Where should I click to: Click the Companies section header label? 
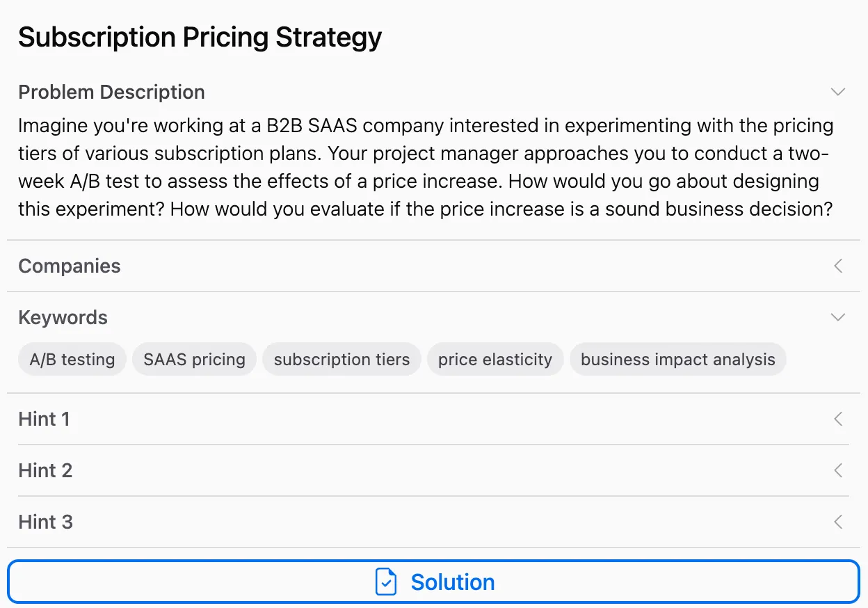[x=70, y=266]
